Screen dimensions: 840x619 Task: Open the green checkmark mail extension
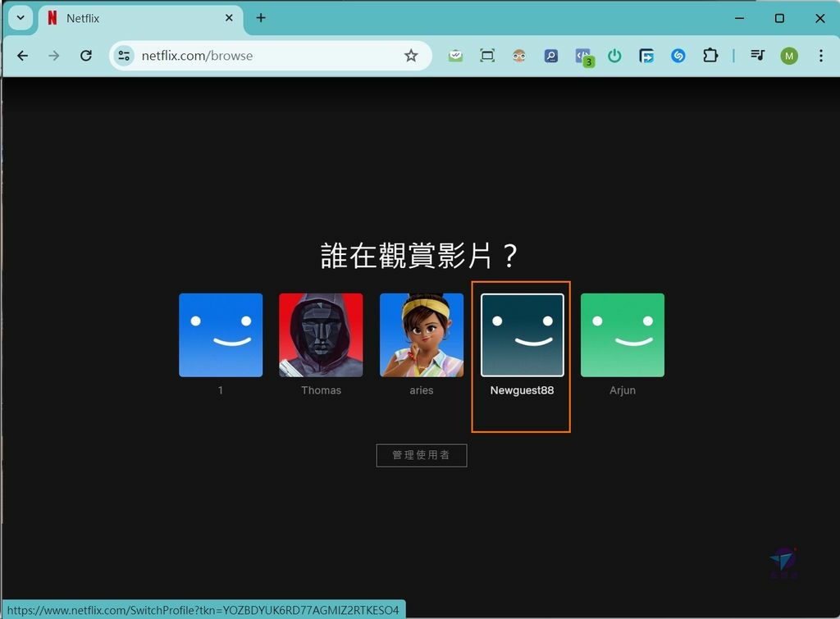pyautogui.click(x=455, y=56)
